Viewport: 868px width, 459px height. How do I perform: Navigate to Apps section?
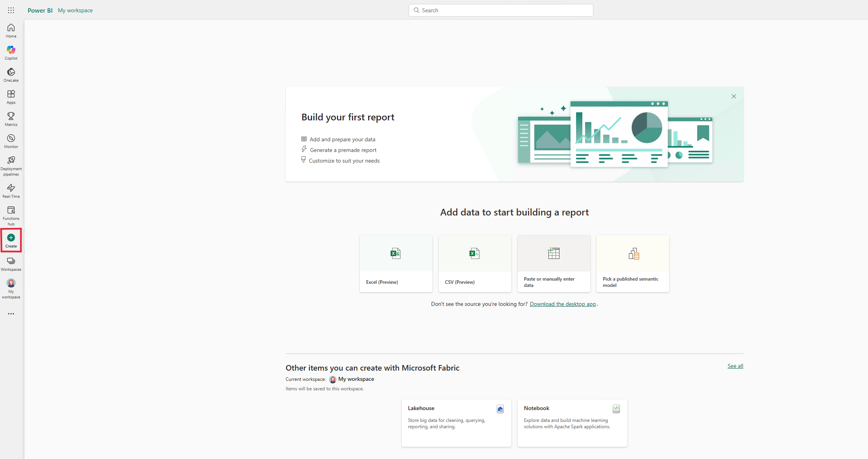tap(10, 97)
